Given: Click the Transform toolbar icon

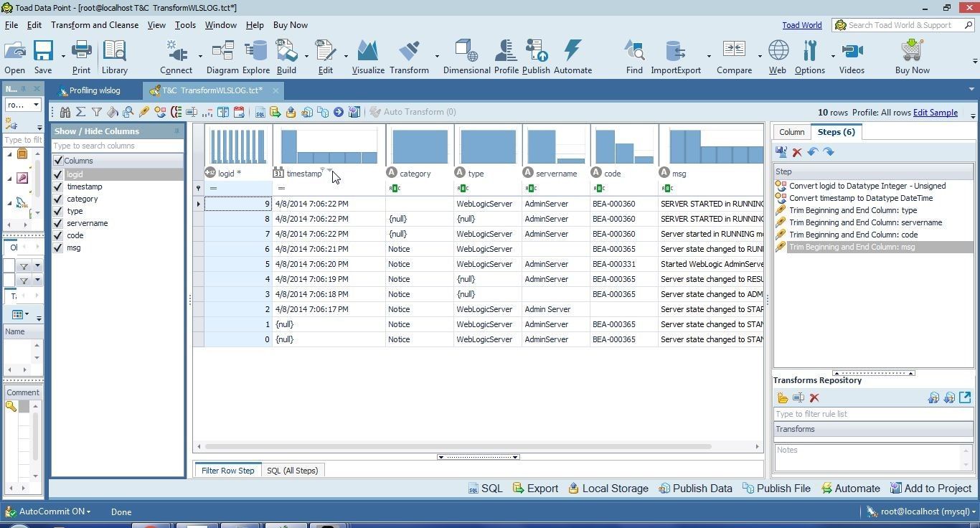Looking at the screenshot, I should click(x=409, y=57).
